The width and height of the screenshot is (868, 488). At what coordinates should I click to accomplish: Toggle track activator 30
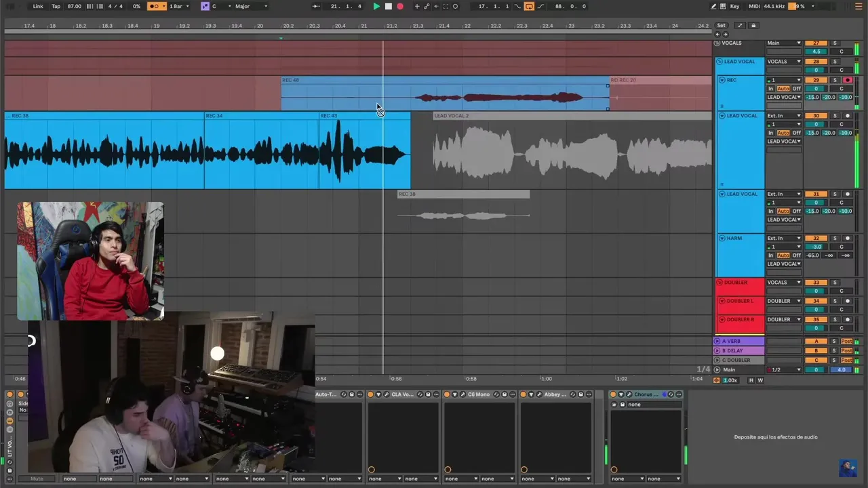[x=816, y=116]
